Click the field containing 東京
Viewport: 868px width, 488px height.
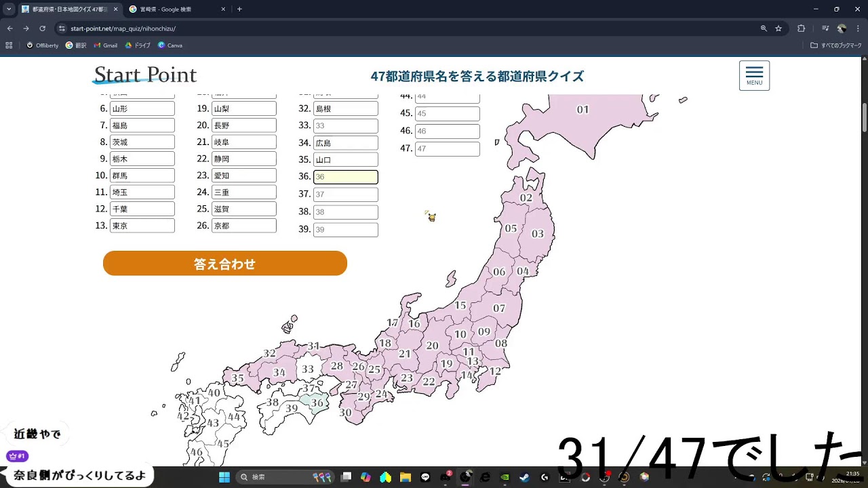click(142, 226)
